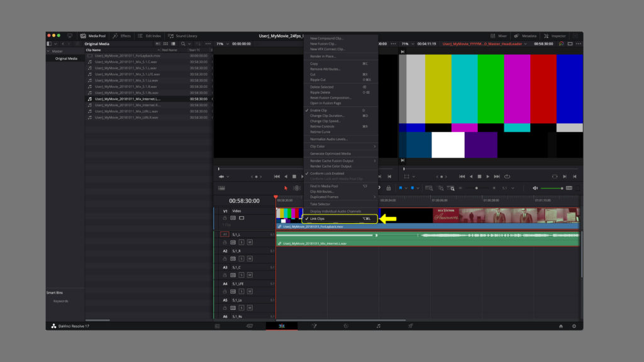The width and height of the screenshot is (644, 362).
Task: Click the full extent zoom icon
Action: point(429,188)
